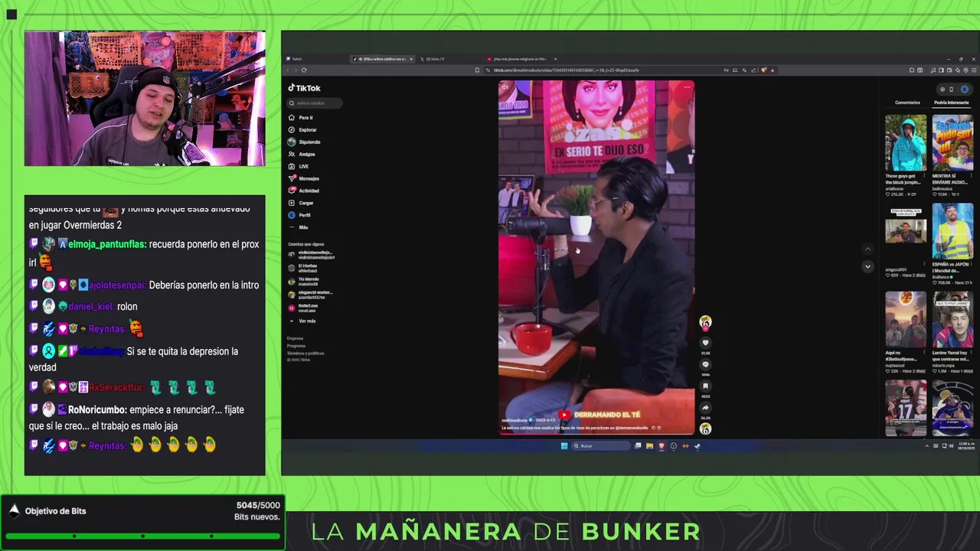Open 'Explorar' in TikTok sidebar
Screen dimensions: 980x551
pyautogui.click(x=302, y=130)
